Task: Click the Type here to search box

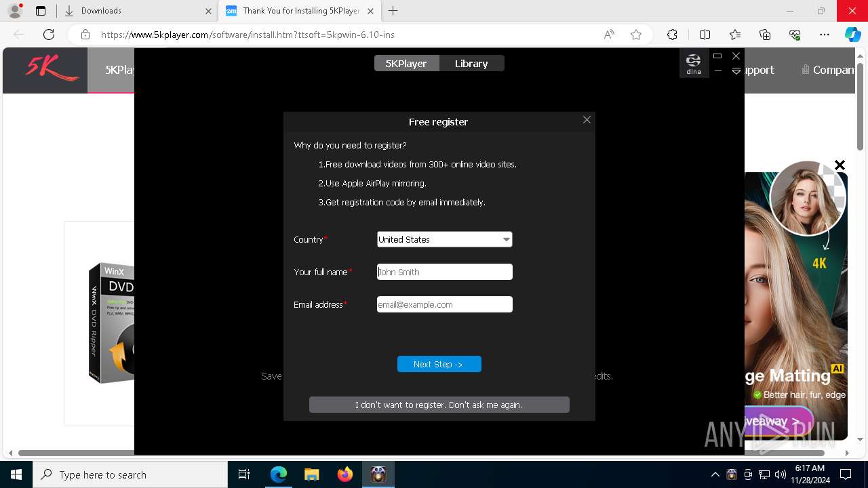Action: (x=130, y=474)
